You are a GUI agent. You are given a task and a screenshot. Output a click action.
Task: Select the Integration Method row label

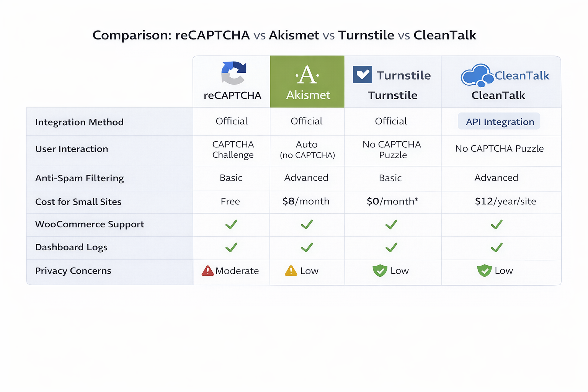tap(79, 122)
